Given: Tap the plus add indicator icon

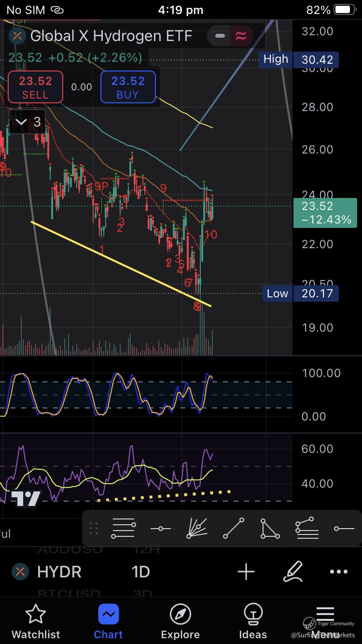Looking at the screenshot, I should [x=246, y=572].
